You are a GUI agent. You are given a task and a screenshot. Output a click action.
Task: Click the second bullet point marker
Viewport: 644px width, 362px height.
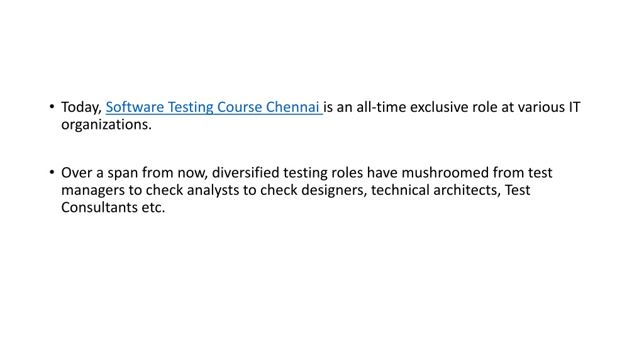point(52,172)
